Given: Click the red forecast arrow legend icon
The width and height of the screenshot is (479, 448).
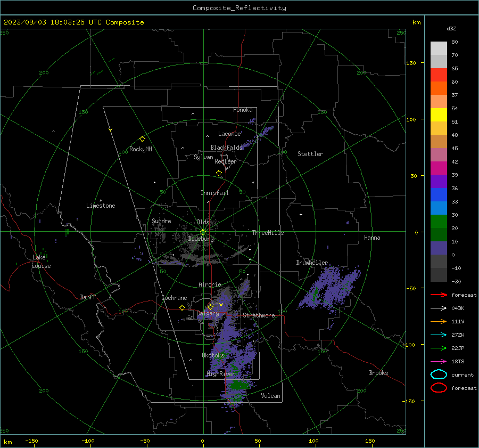Looking at the screenshot, I should (x=439, y=295).
